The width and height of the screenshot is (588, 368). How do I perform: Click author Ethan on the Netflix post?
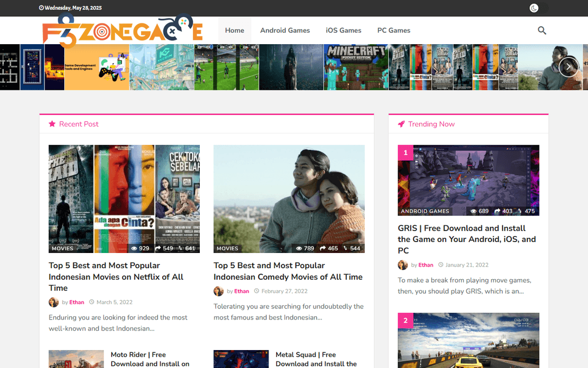[x=77, y=302]
